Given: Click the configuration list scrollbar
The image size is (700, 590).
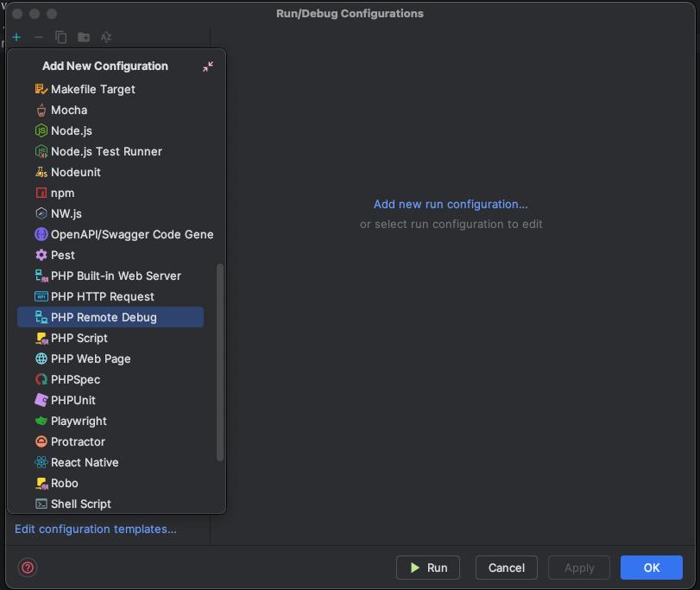Looking at the screenshot, I should coord(219,362).
